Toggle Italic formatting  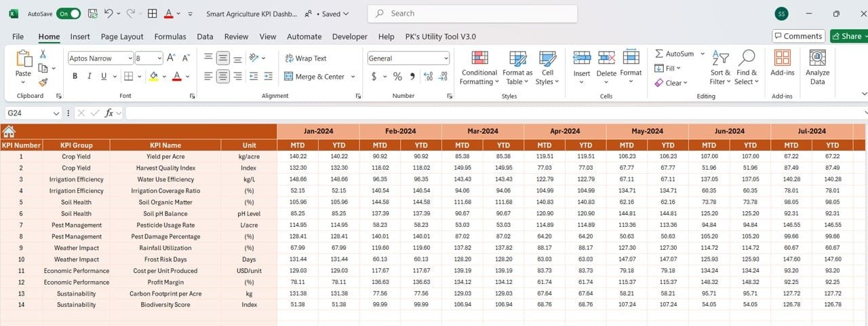pyautogui.click(x=88, y=76)
